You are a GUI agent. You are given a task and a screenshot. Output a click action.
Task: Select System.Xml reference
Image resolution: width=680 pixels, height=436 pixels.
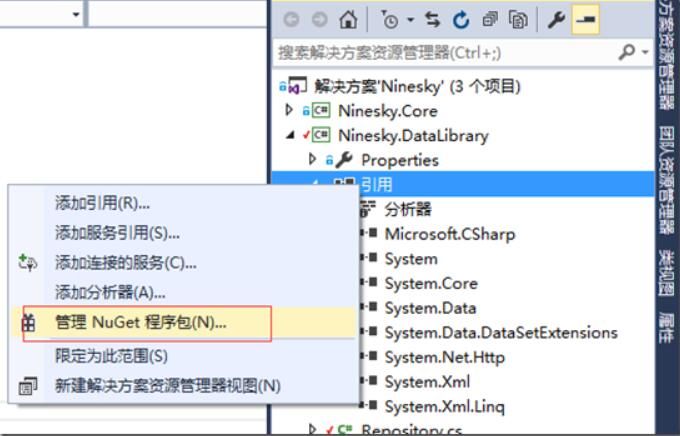click(427, 382)
